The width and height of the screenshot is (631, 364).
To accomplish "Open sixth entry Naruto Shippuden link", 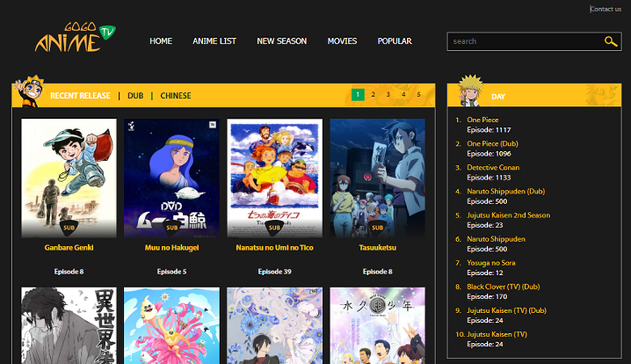I will click(x=496, y=239).
